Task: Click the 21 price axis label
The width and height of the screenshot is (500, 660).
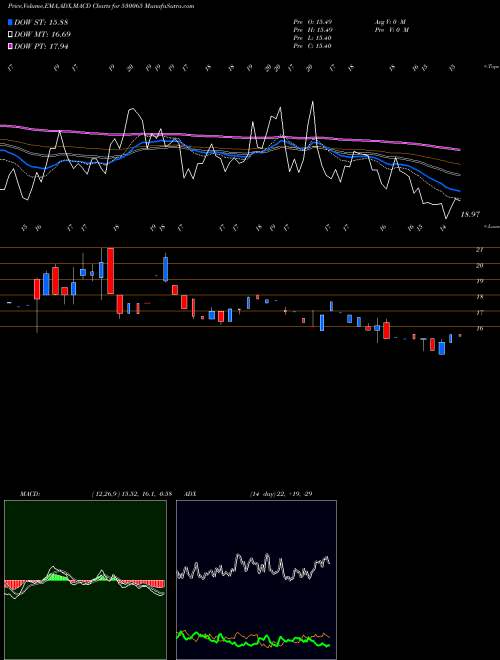Action: click(x=479, y=250)
